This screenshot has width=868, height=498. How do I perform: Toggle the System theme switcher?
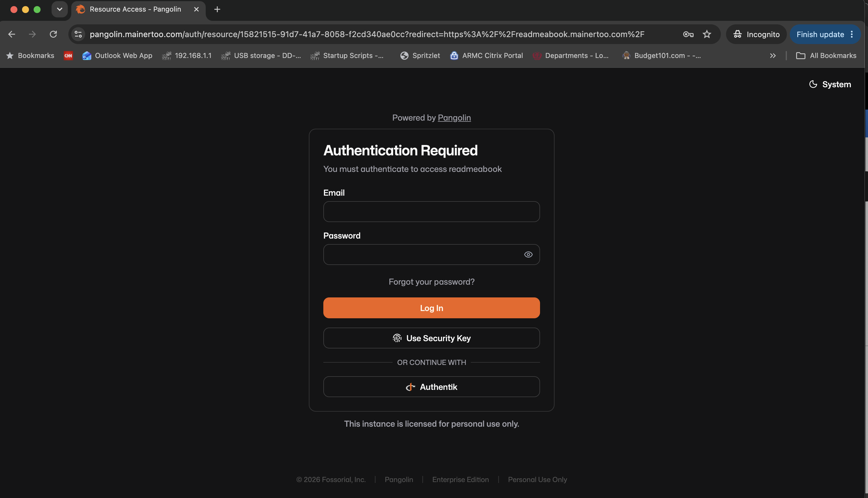click(x=830, y=84)
